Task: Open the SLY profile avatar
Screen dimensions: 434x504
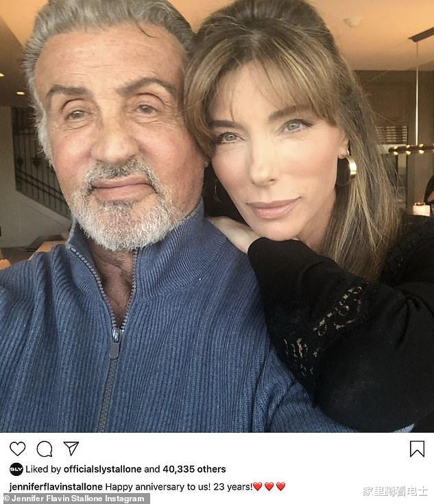Action: pos(16,469)
